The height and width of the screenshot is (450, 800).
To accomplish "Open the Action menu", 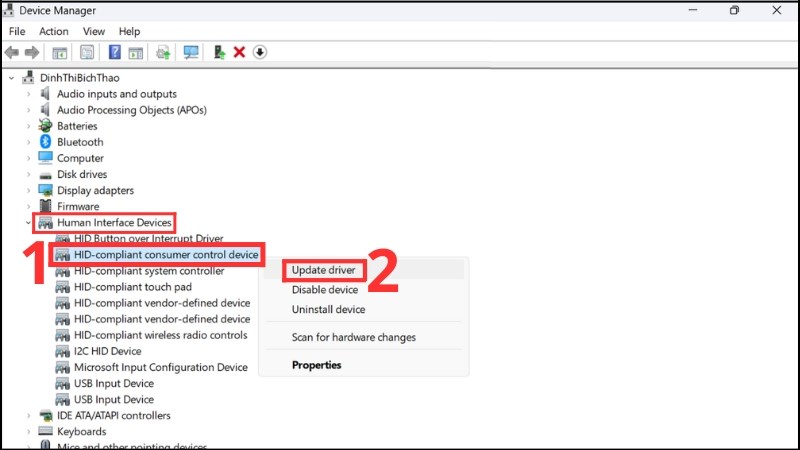I will tap(54, 31).
